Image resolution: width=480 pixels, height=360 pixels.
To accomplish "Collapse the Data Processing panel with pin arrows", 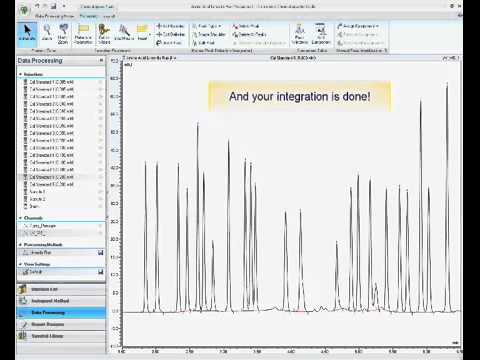I will point(101,60).
